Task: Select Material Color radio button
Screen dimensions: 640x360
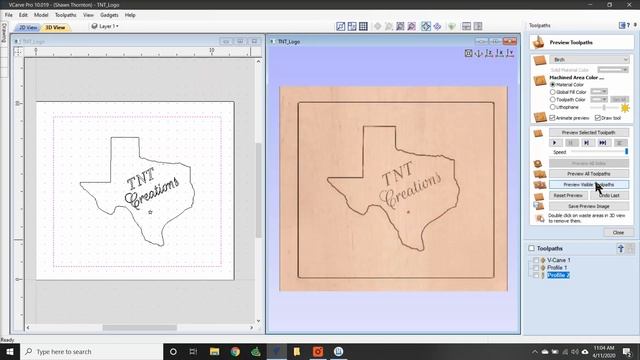Action: tap(553, 84)
